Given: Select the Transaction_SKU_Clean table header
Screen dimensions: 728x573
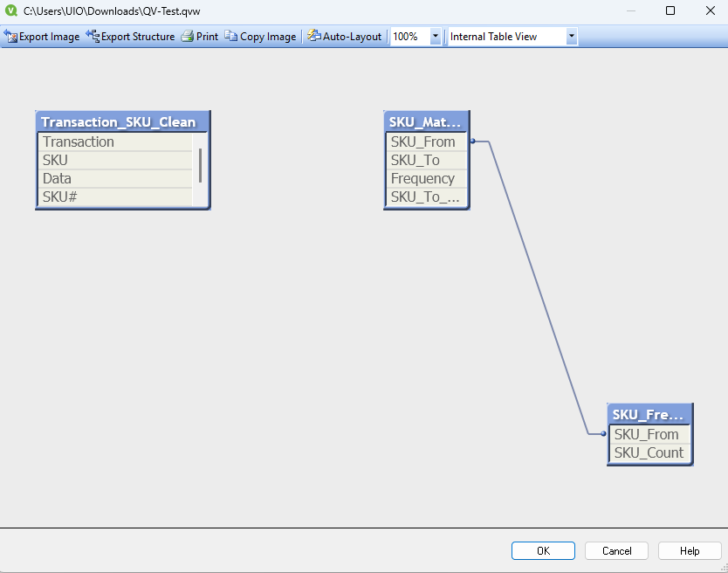Looking at the screenshot, I should (123, 121).
